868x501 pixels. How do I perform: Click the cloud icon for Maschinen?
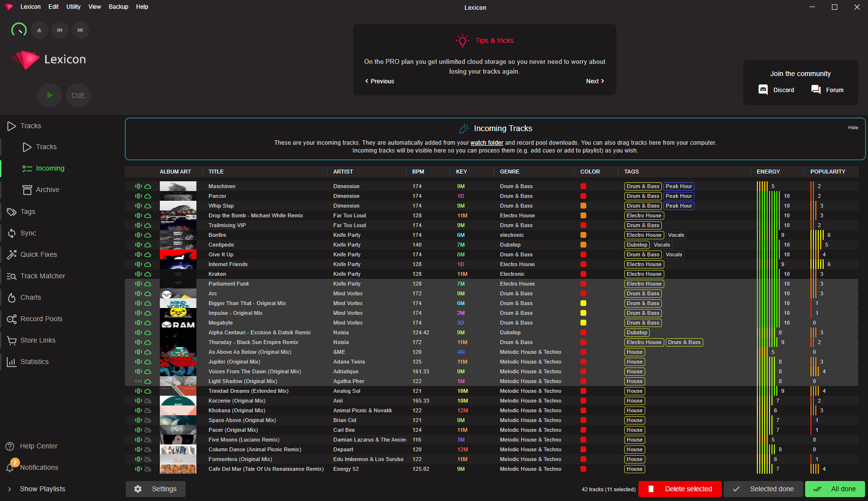coord(148,186)
